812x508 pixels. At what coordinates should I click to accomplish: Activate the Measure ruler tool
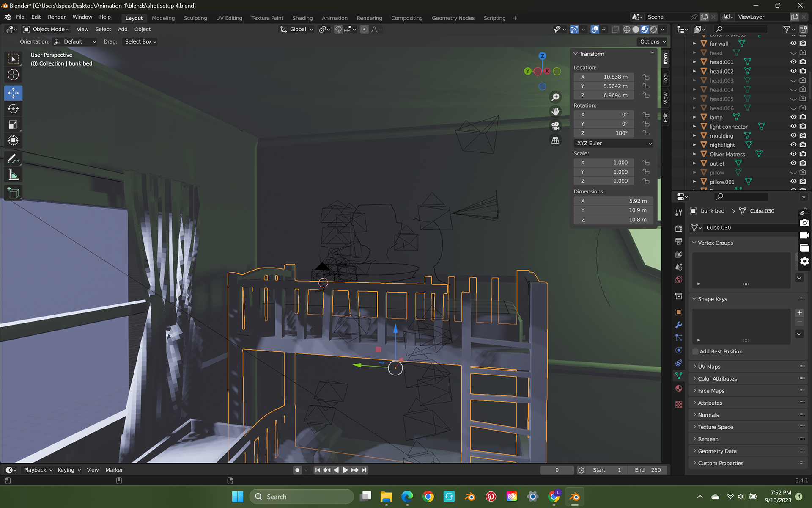[x=14, y=175]
